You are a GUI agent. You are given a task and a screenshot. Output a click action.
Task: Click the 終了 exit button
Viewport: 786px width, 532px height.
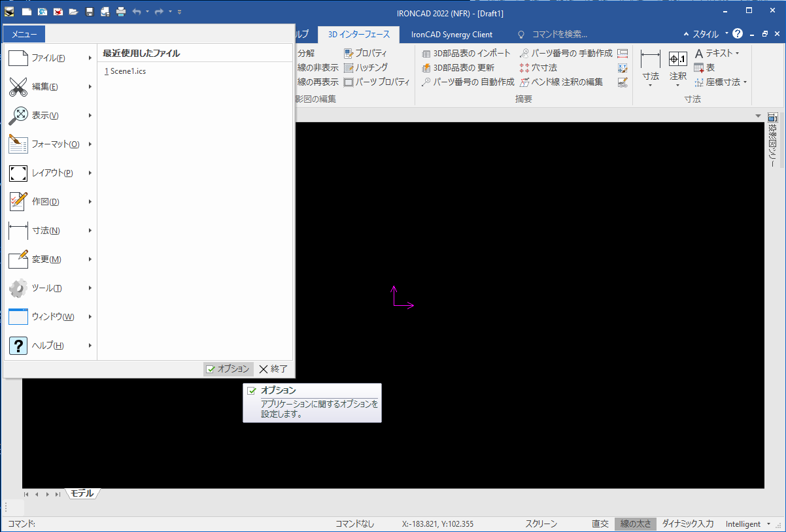click(x=273, y=369)
